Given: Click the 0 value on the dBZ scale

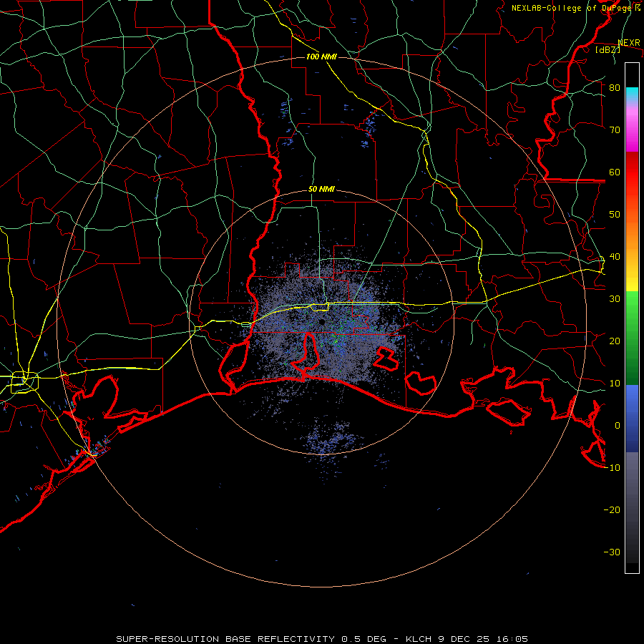Looking at the screenshot, I should [x=618, y=426].
